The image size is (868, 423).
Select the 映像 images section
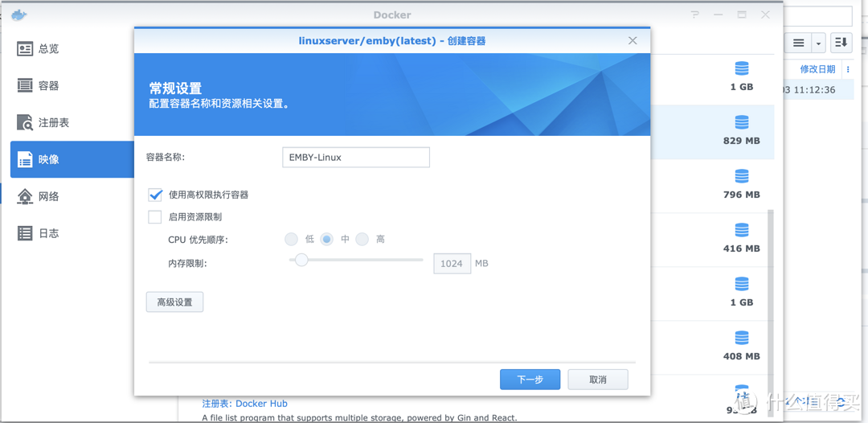pos(72,159)
